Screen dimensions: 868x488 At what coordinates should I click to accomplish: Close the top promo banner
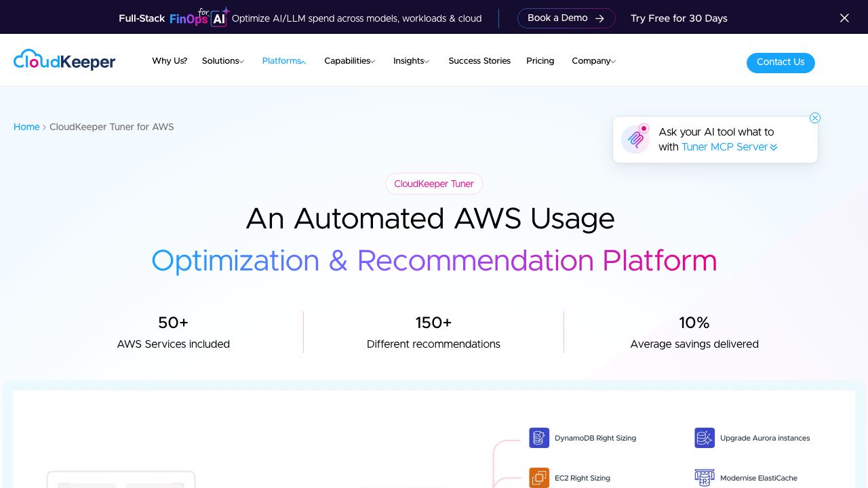coord(844,18)
